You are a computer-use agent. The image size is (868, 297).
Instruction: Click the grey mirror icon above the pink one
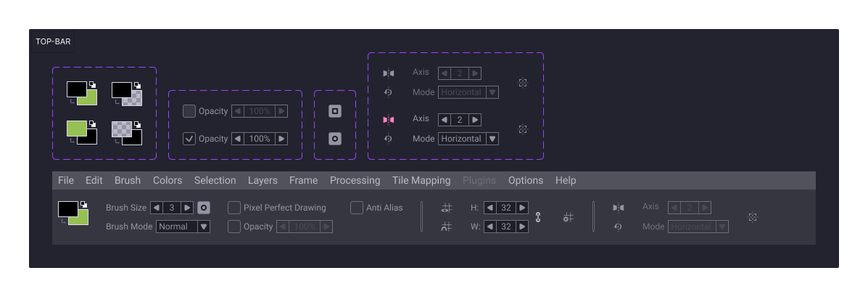pyautogui.click(x=389, y=73)
